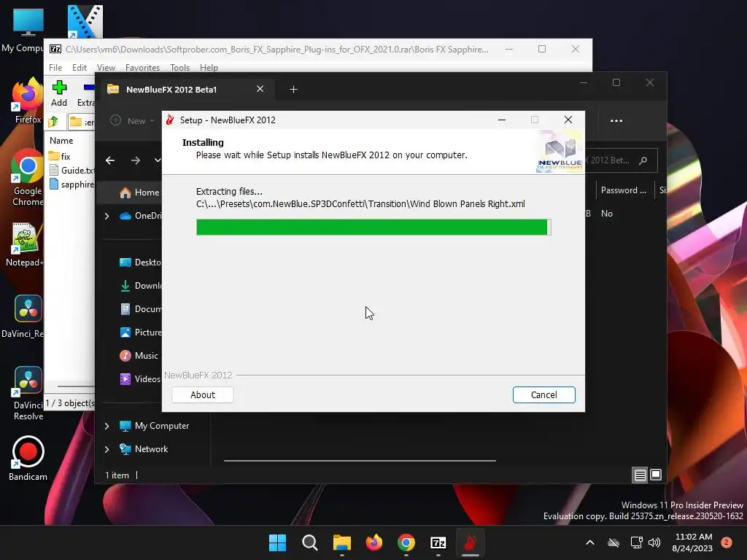Add a new tab in File Explorer

click(293, 90)
